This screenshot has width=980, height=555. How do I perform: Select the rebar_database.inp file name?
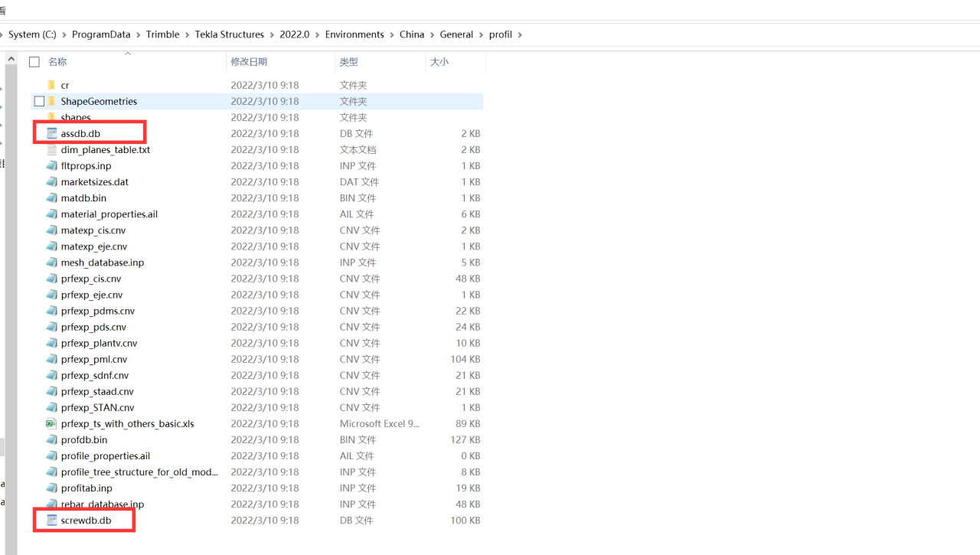pos(103,504)
